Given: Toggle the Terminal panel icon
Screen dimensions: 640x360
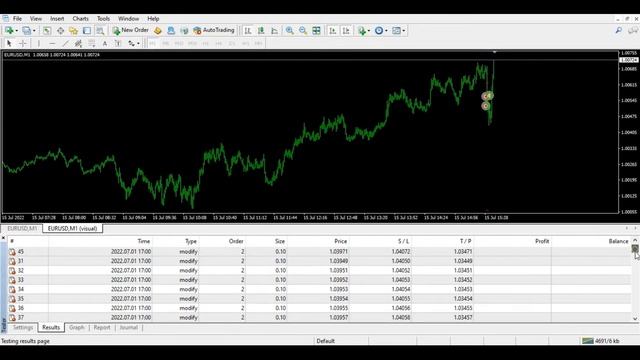Looking at the screenshot, I should (87, 31).
